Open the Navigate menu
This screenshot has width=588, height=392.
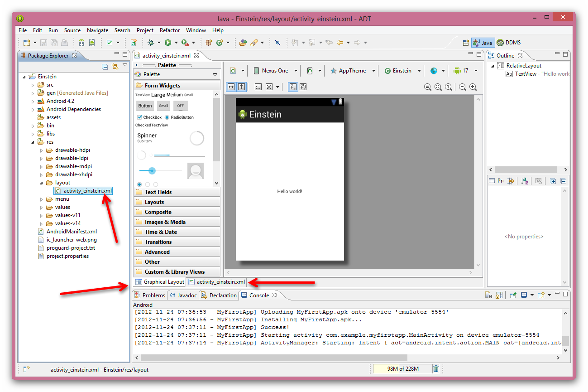pos(98,30)
